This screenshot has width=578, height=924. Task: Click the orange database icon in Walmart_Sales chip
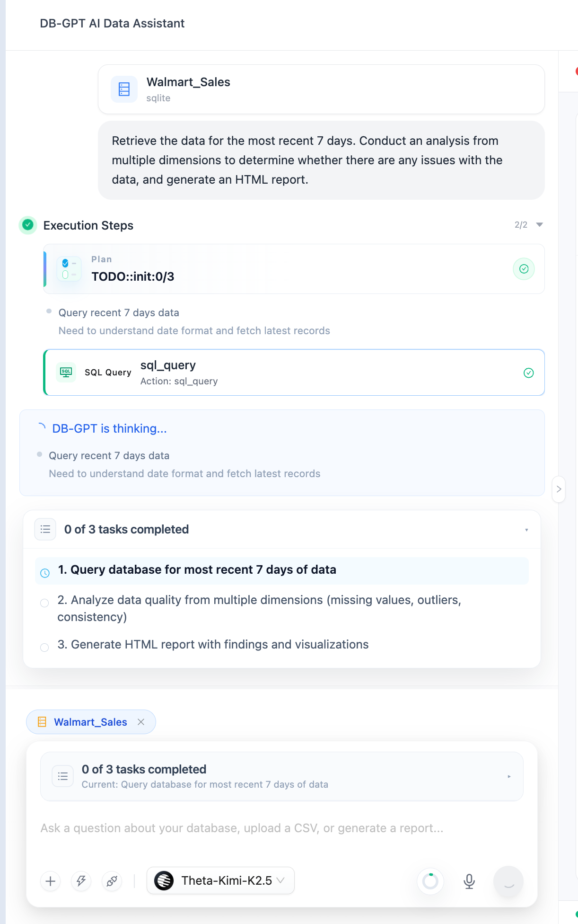pos(42,722)
